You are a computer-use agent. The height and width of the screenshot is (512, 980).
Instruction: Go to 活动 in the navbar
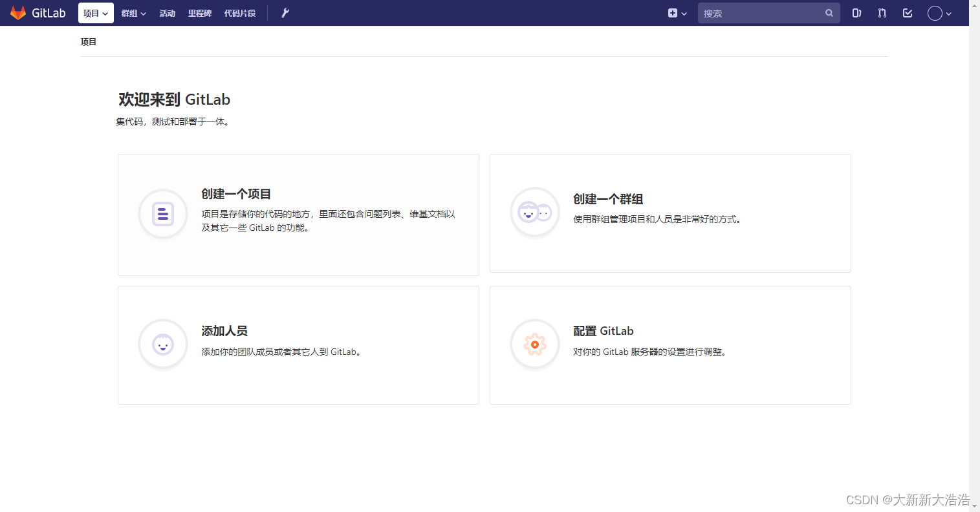click(168, 13)
